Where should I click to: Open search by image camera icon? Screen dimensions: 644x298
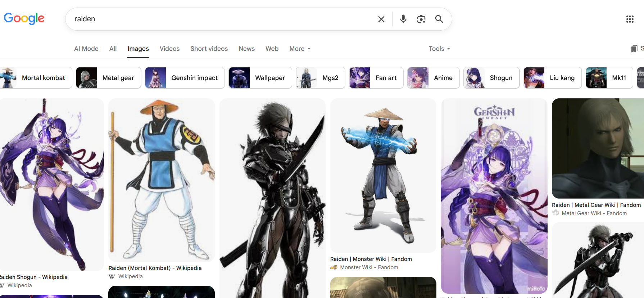click(x=421, y=19)
